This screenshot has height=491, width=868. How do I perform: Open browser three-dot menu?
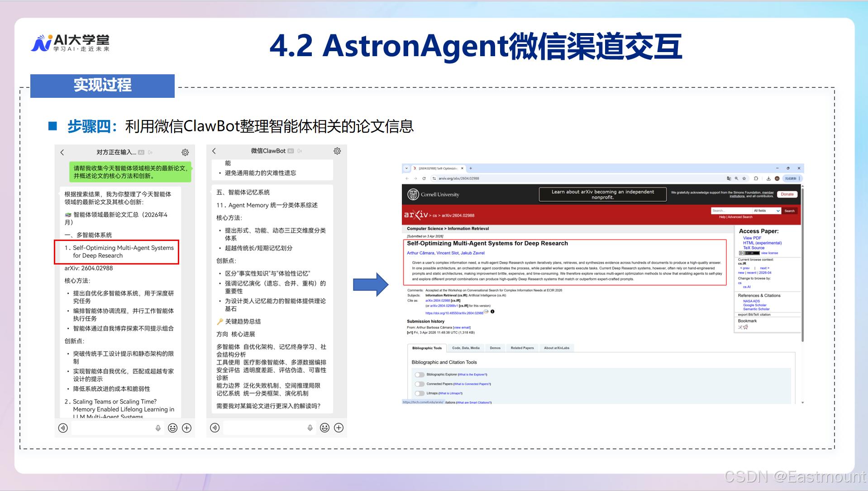tap(799, 178)
